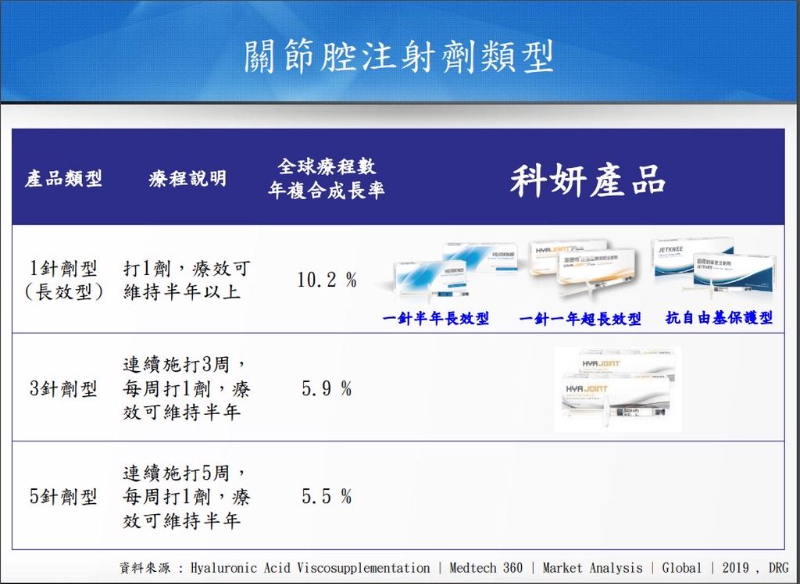Click the 抗自由基保護型 caption

click(x=719, y=318)
